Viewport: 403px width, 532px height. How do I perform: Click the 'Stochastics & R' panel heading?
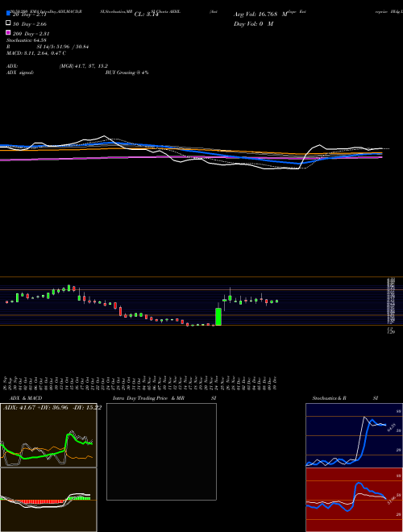click(329, 398)
